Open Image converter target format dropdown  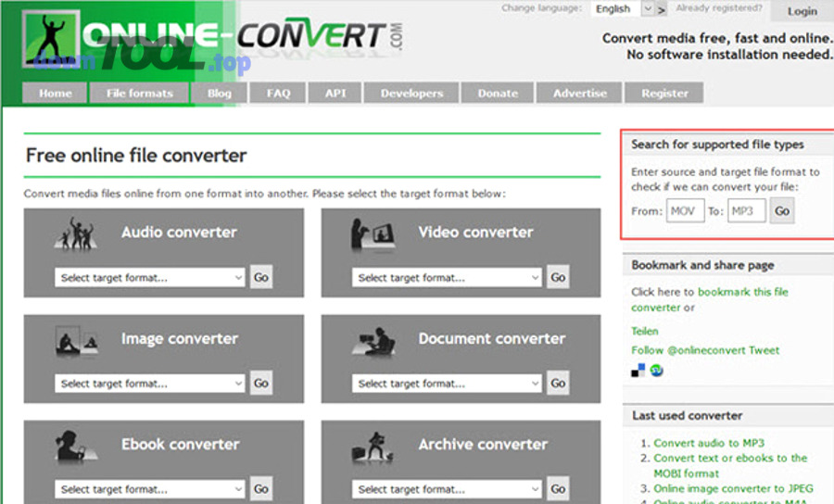(x=149, y=384)
